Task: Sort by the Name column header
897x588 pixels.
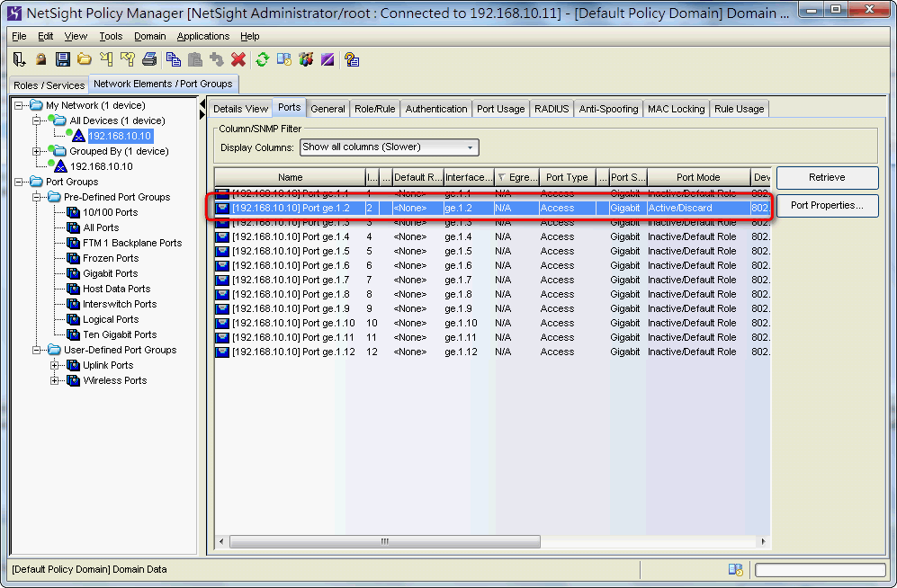Action: tap(290, 177)
